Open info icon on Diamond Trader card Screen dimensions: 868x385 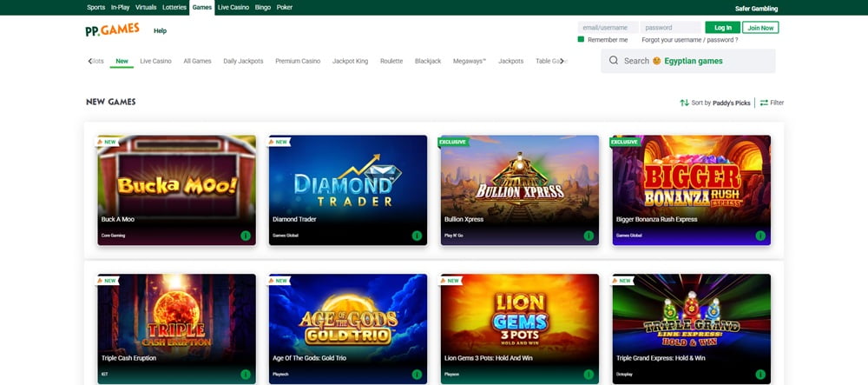(417, 236)
